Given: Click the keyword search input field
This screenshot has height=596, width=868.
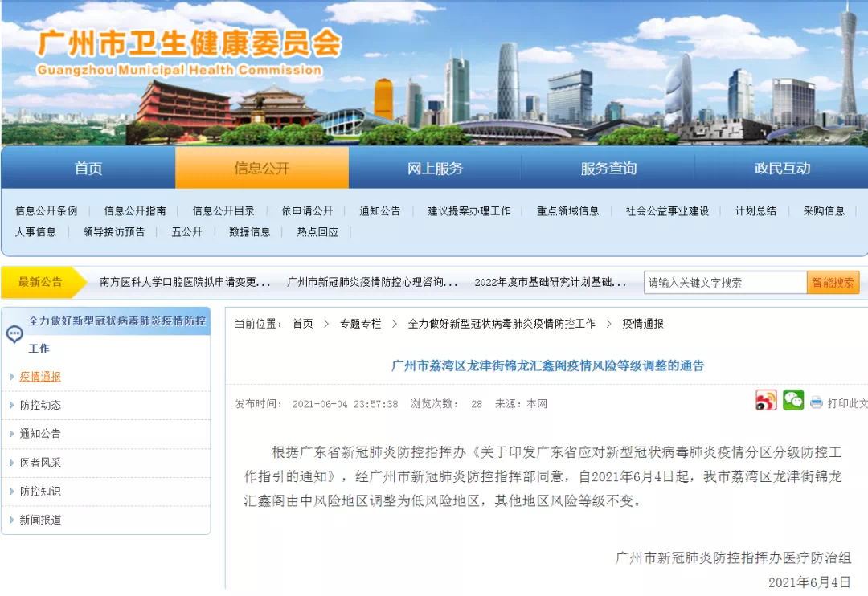Looking at the screenshot, I should (x=724, y=283).
